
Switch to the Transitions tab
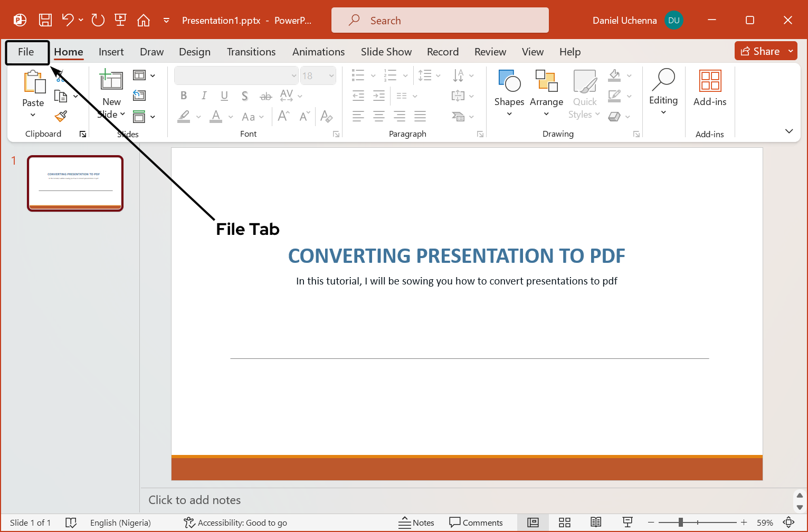[x=251, y=51]
